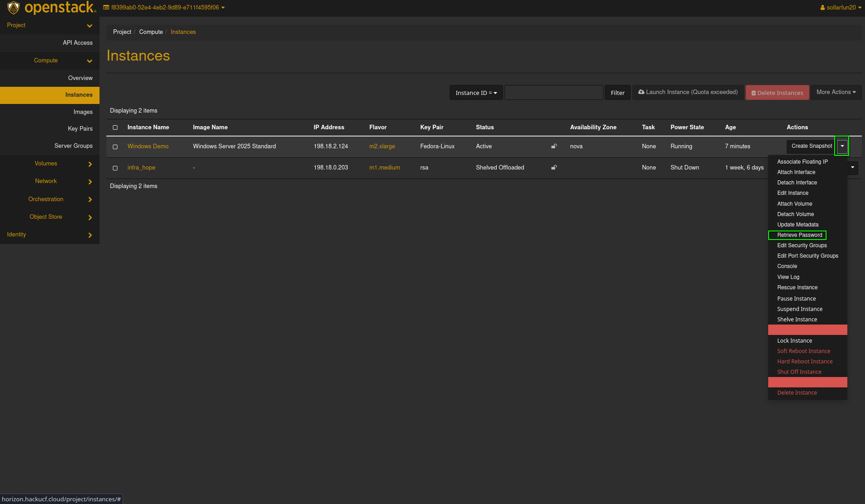Select Retrieve Password from the actions menu

pos(799,235)
